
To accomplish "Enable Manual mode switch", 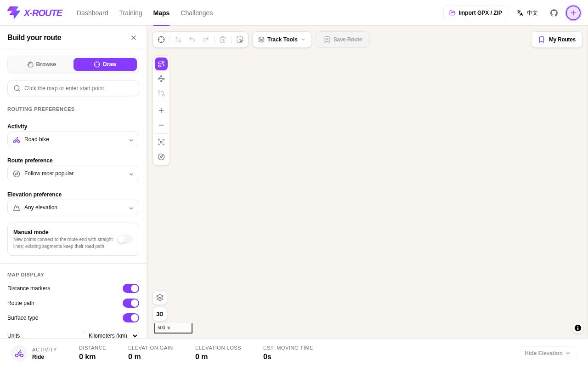I will click(x=125, y=239).
